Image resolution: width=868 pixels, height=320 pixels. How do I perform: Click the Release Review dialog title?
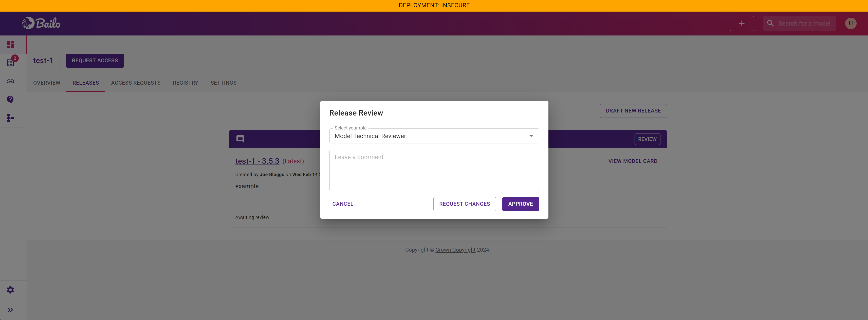(x=356, y=113)
